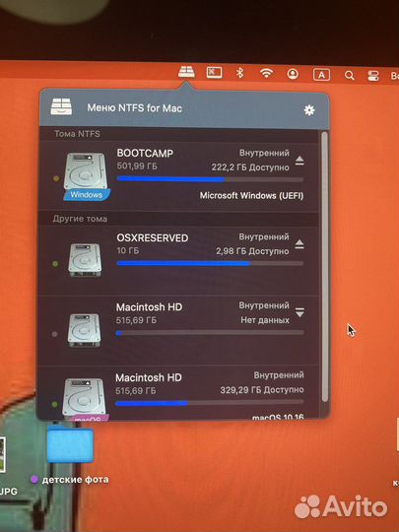Open the Wi-Fi status menu
This screenshot has height=532, width=399.
pos(266,73)
